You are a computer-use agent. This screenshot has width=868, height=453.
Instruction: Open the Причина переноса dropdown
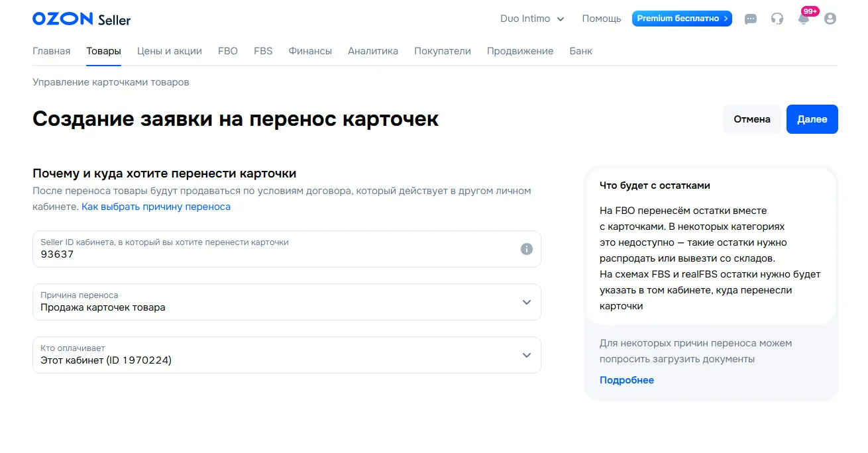(x=286, y=302)
